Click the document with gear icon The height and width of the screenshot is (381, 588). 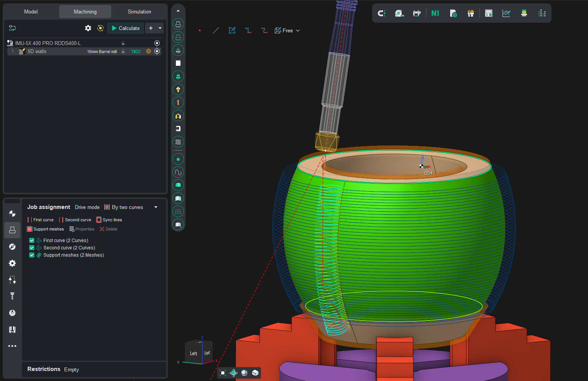point(453,13)
